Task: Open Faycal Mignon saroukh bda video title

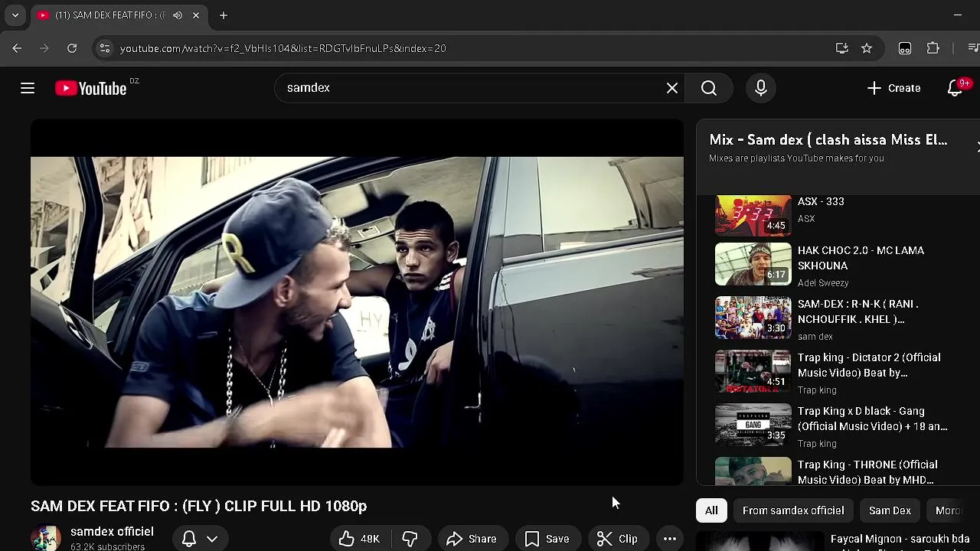Action: click(x=900, y=541)
